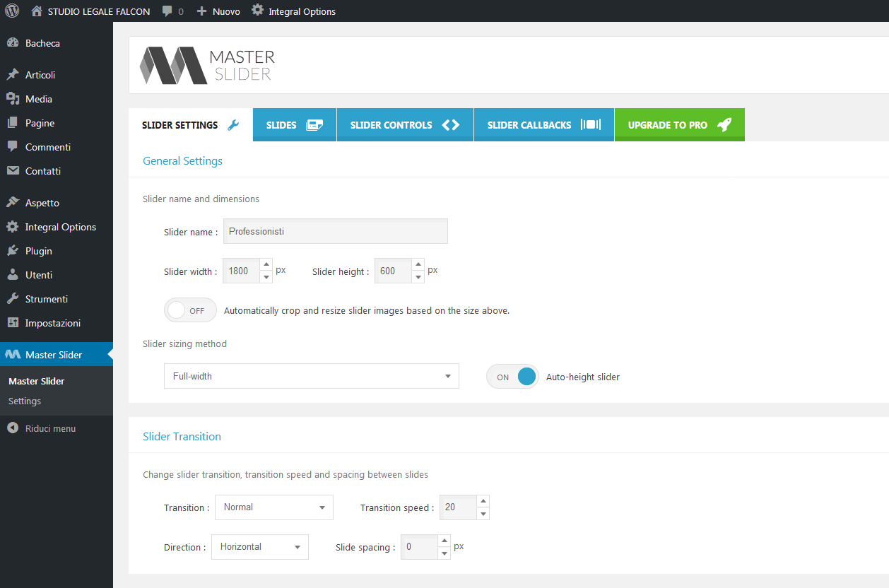Viewport: 889px width, 588px height.
Task: Click the plus icon next to Nuovo
Action: pyautogui.click(x=202, y=11)
